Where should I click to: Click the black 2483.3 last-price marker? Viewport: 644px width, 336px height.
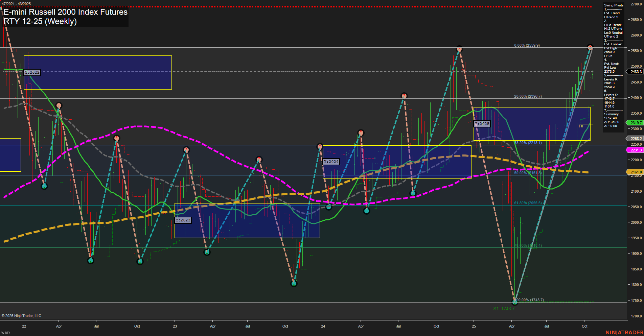point(635,72)
